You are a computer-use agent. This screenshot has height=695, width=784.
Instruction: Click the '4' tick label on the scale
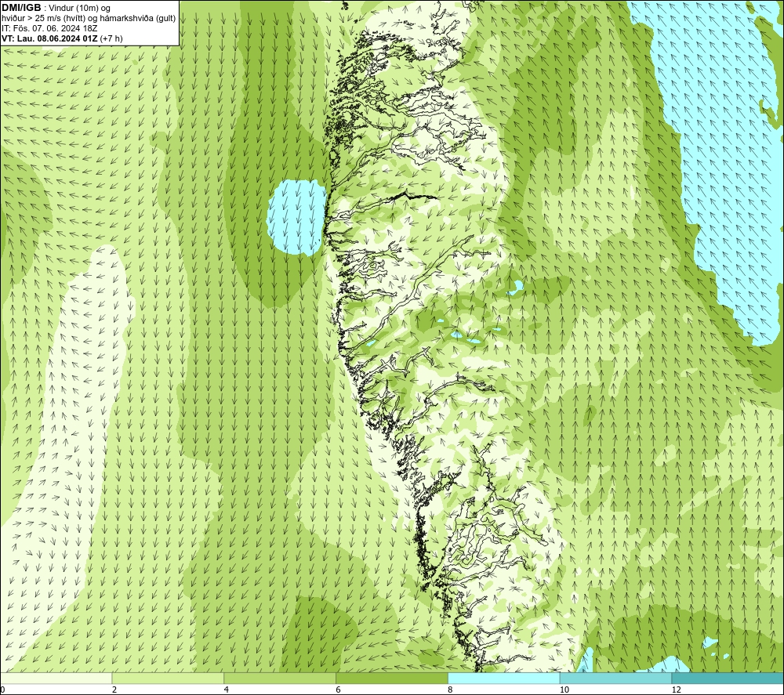tap(227, 690)
